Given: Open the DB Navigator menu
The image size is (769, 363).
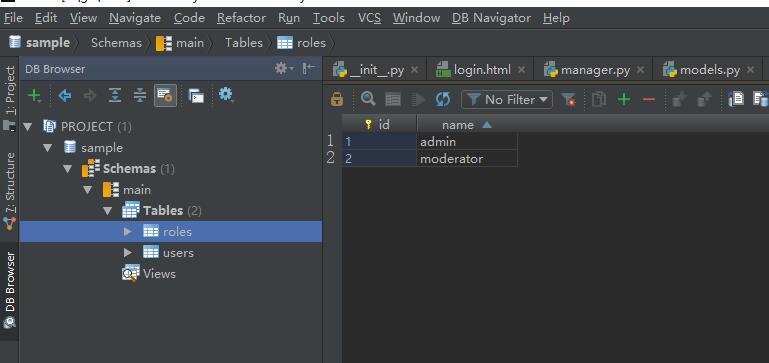Looking at the screenshot, I should pos(491,18).
